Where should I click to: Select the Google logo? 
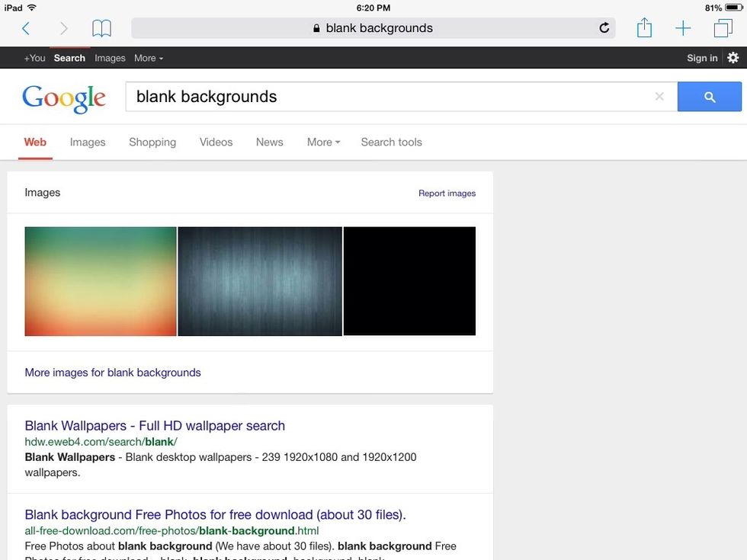[64, 98]
